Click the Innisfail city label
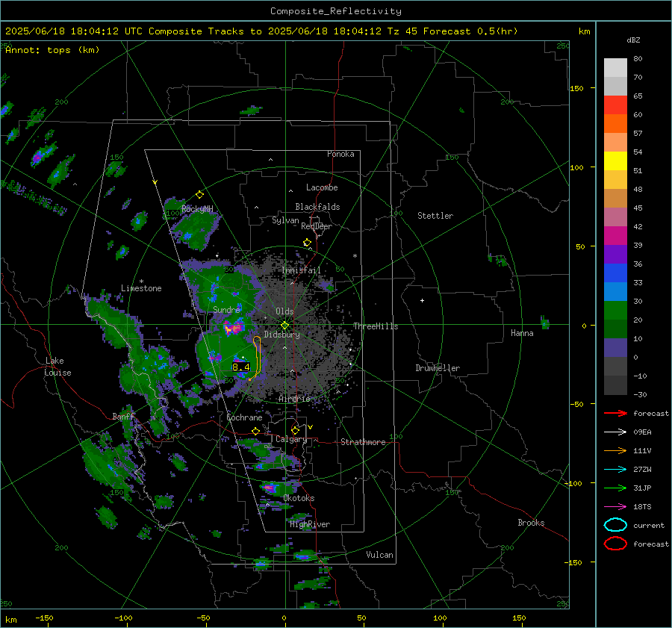The height and width of the screenshot is (628, 672). point(301,270)
